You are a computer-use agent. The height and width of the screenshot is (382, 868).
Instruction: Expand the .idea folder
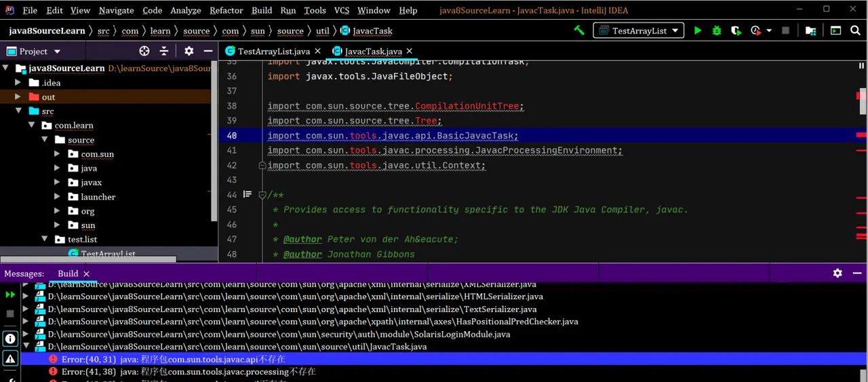[18, 83]
